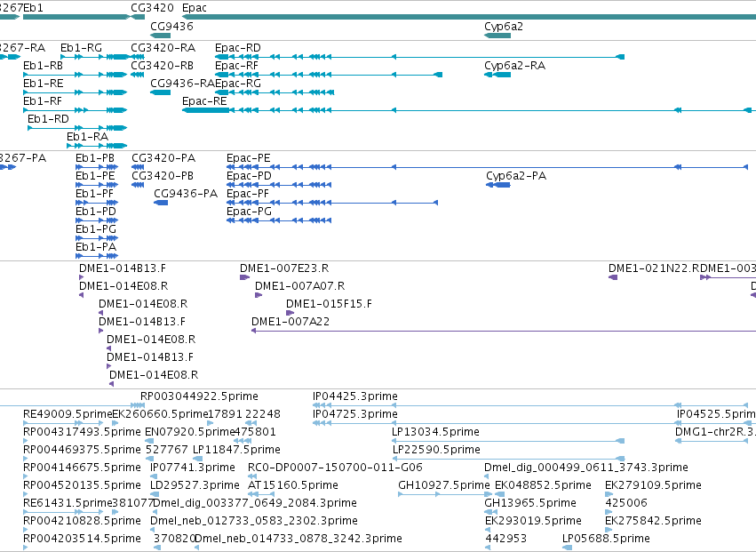Image resolution: width=756 pixels, height=552 pixels.
Task: Click the CG9436-PA protein label
Action: (x=186, y=194)
